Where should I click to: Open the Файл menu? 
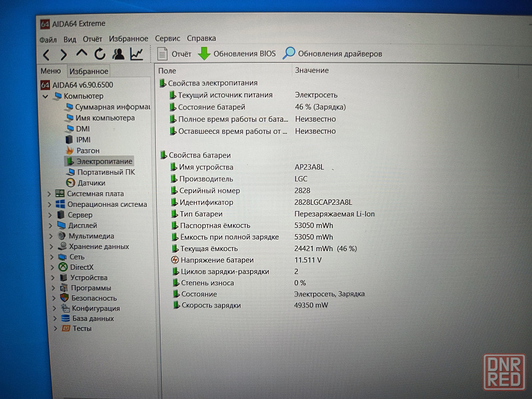click(x=48, y=39)
